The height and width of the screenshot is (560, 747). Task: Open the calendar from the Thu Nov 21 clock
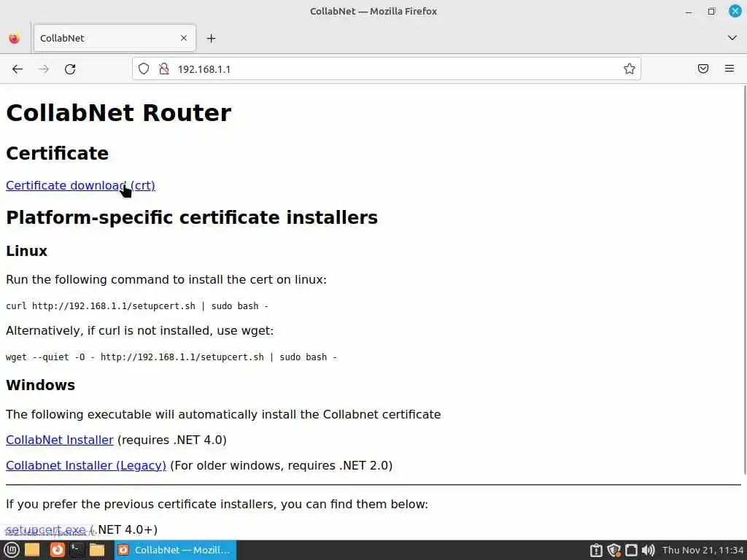703,550
